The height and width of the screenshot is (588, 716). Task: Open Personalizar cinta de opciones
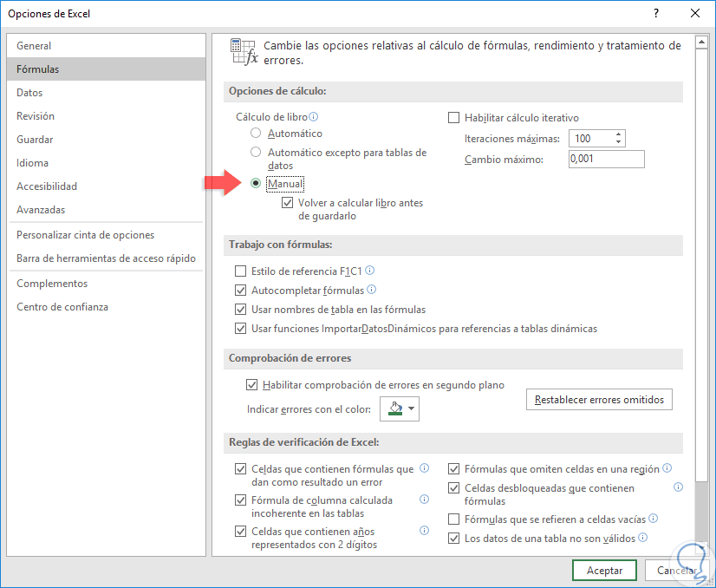point(107,235)
